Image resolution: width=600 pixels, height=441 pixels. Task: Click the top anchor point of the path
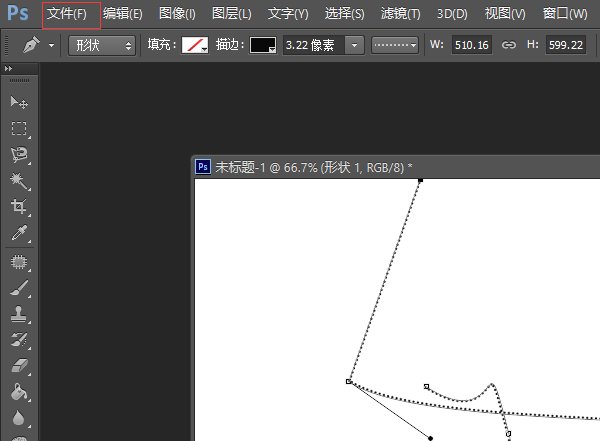[421, 180]
